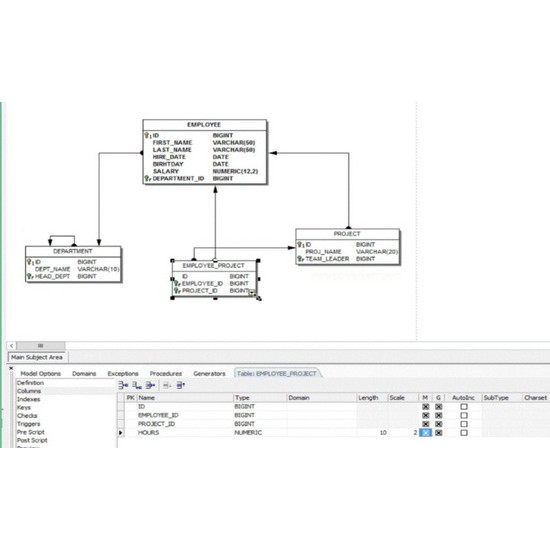
Task: Toggle highlighted M checkbox for HOURS row
Action: [425, 433]
